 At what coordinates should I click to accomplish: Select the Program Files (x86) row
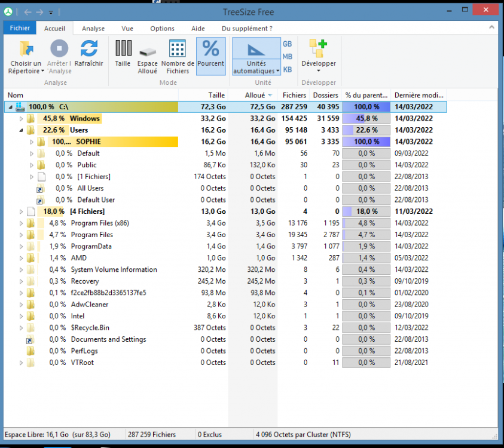[100, 223]
